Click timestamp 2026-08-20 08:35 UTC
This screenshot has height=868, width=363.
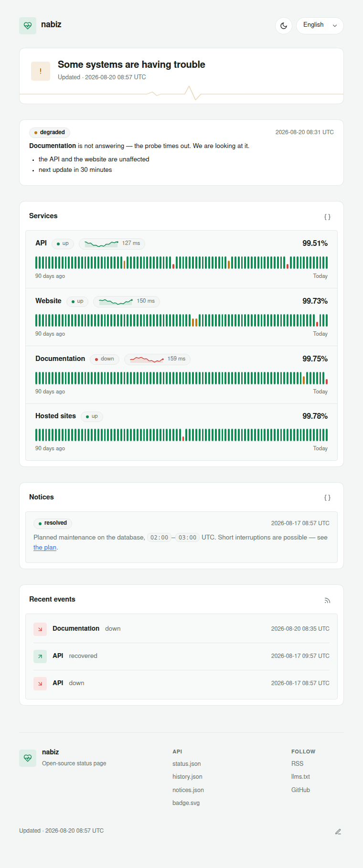point(300,629)
